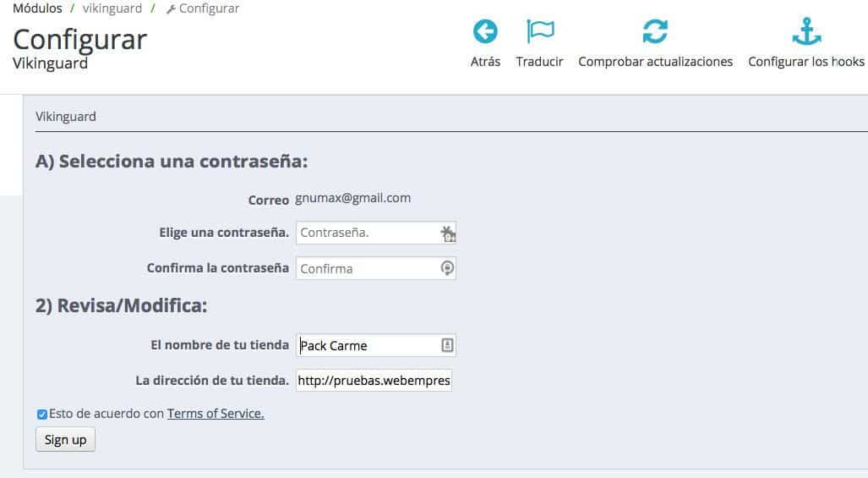Click the Correo label
Image resolution: width=868 pixels, height=478 pixels.
[269, 200]
